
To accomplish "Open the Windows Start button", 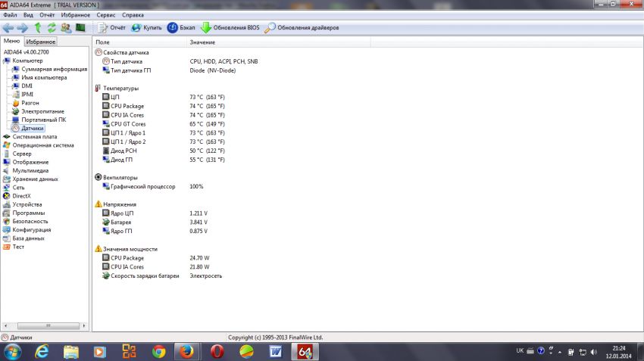I will tap(12, 352).
